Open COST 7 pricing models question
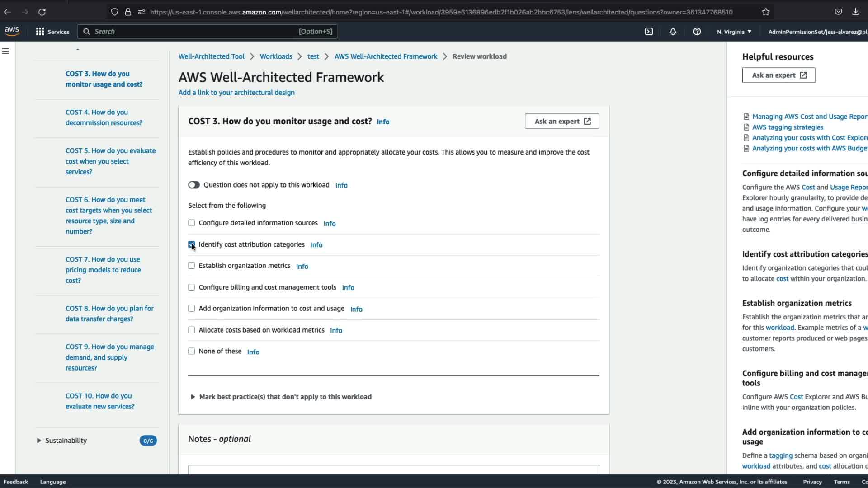 click(103, 270)
